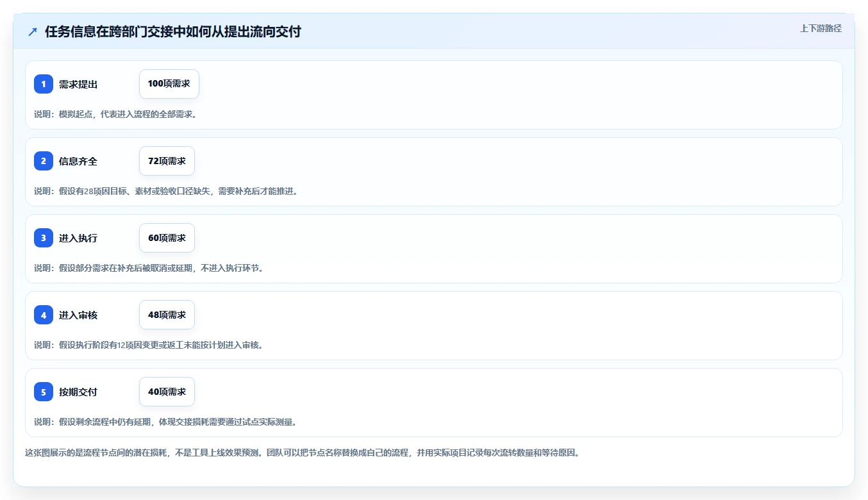Viewport: 868px width, 500px height.
Task: Click the 上下游路径 label in header
Action: (821, 28)
